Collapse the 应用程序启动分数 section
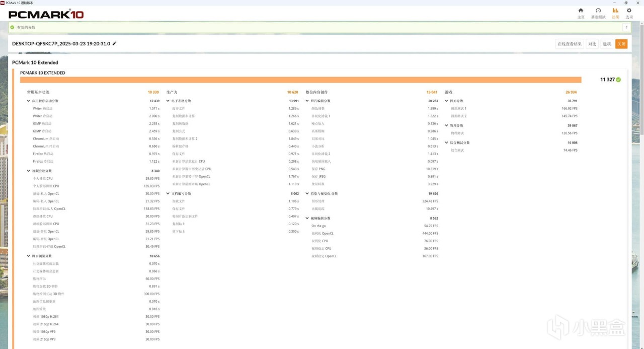This screenshot has width=644, height=349. coord(28,101)
